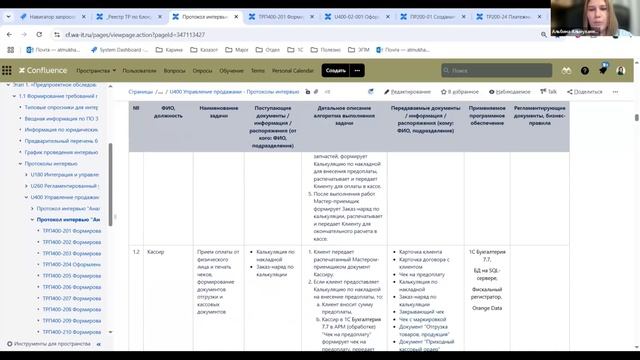Screen dimensions: 640x360
Task: Collapse U400 Управление продажами tree node
Action: 27,197
